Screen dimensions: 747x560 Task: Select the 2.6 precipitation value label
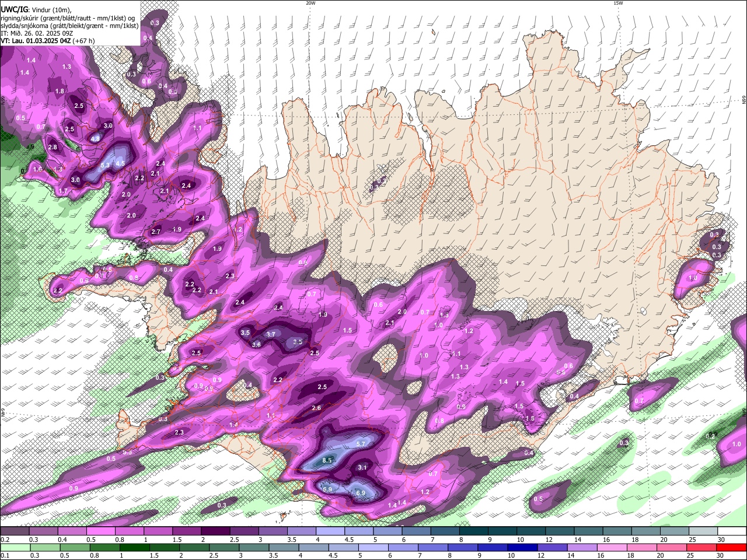(x=316, y=408)
